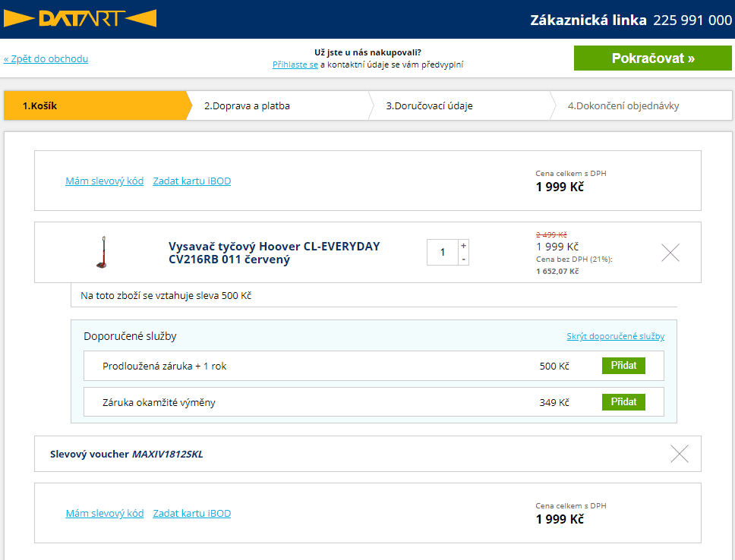The width and height of the screenshot is (735, 560).
Task: Remove the Hoover vacuum from cart
Action: tap(670, 253)
